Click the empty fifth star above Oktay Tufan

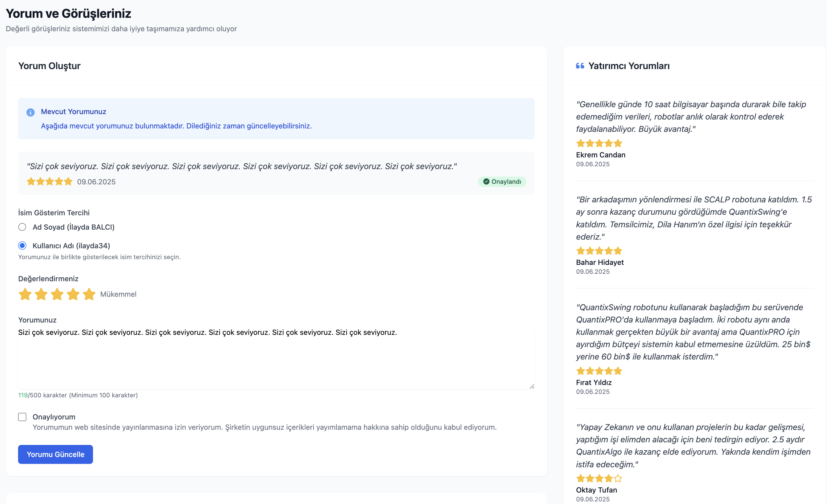point(618,478)
